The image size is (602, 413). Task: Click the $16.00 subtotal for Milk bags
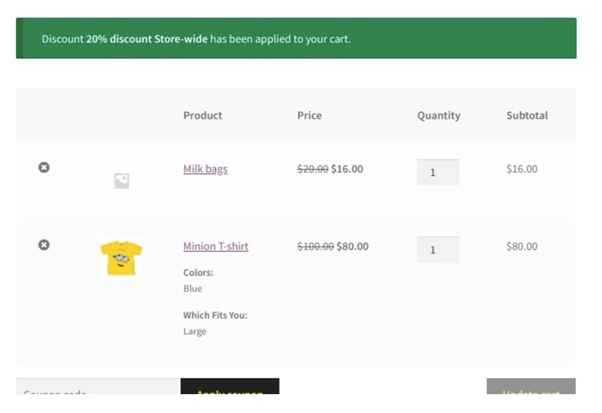coord(521,169)
